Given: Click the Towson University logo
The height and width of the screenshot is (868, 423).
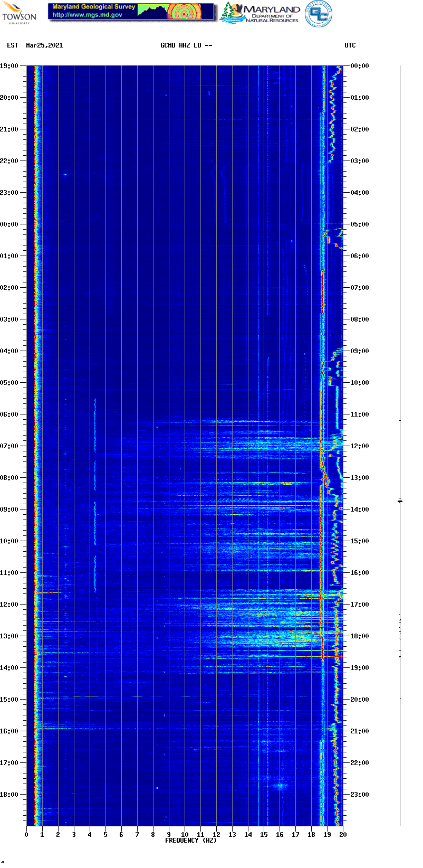Looking at the screenshot, I should pos(19,13).
